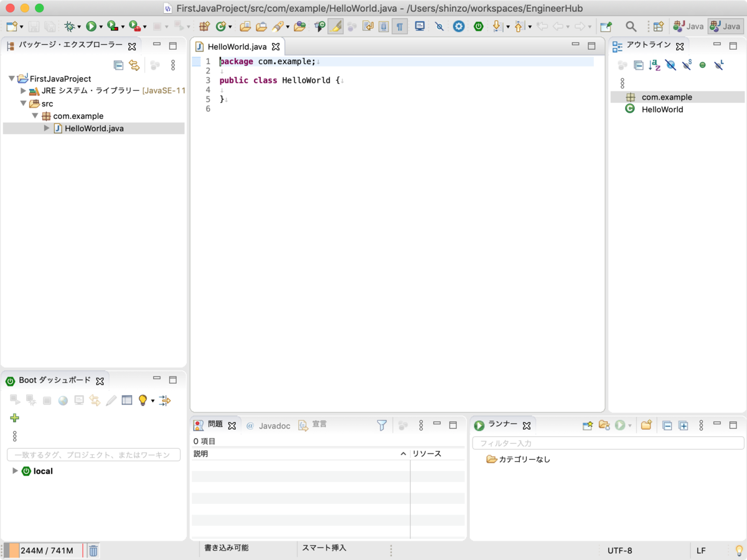This screenshot has height=560, width=747.
Task: Expand the JRE System Library node
Action: pos(24,91)
